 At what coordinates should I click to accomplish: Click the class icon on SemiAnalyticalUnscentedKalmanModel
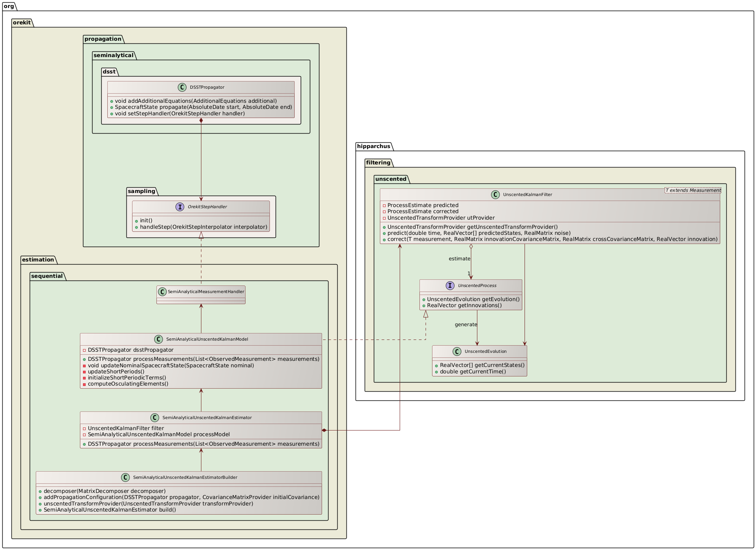(159, 339)
